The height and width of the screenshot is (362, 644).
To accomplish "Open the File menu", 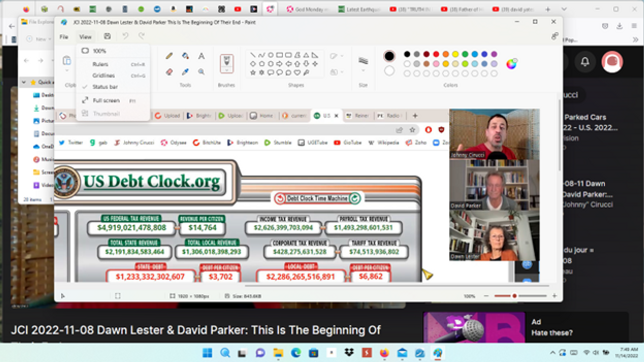I will tap(64, 37).
